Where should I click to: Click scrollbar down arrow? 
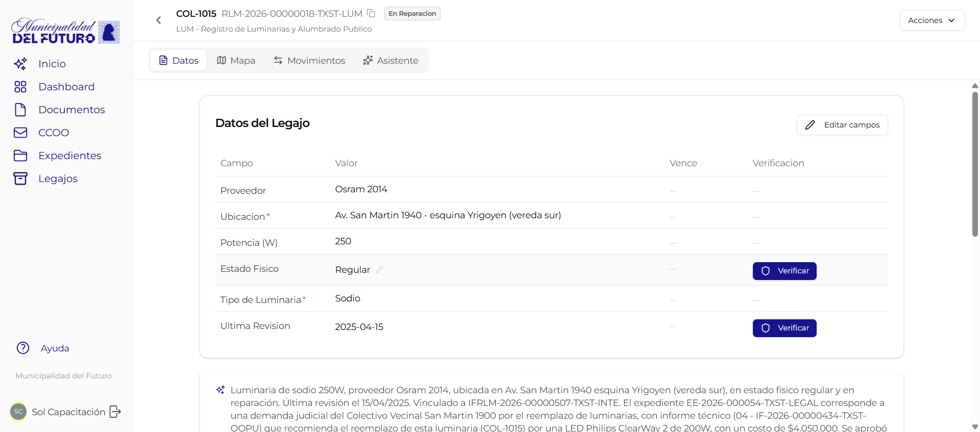click(x=975, y=427)
